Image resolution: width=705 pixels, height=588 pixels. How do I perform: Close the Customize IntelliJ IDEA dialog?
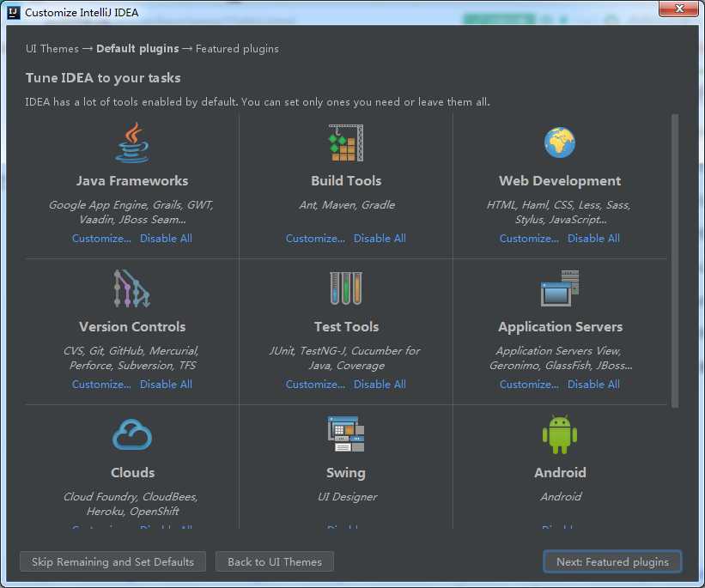point(679,9)
